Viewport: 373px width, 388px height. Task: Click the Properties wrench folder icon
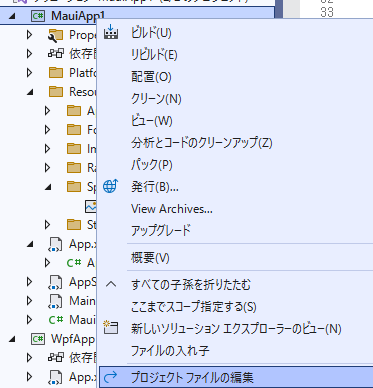pos(56,35)
